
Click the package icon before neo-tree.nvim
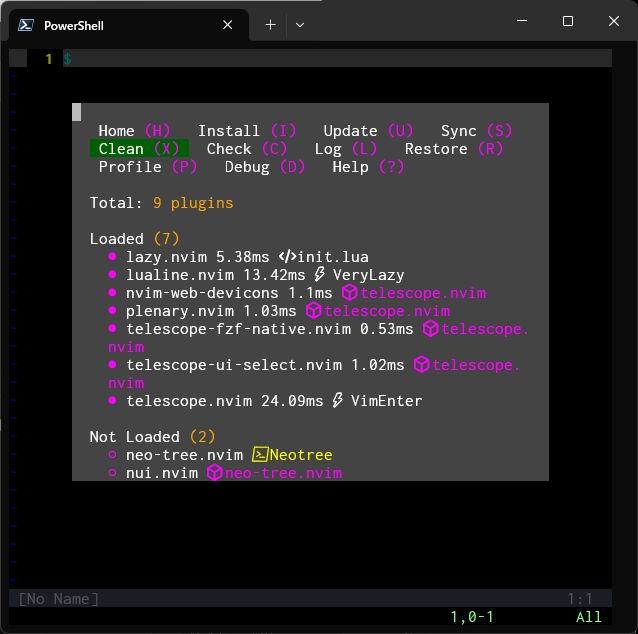[x=214, y=473]
